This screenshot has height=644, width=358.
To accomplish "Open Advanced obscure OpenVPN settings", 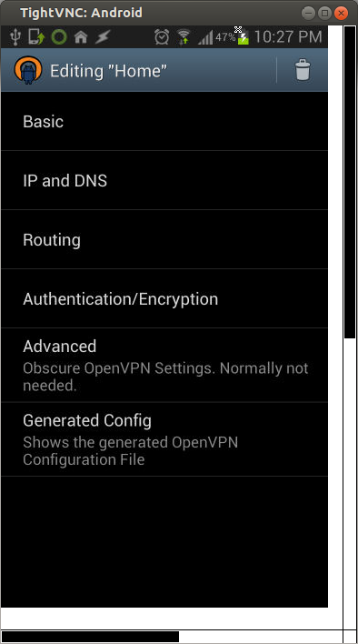I will click(164, 365).
